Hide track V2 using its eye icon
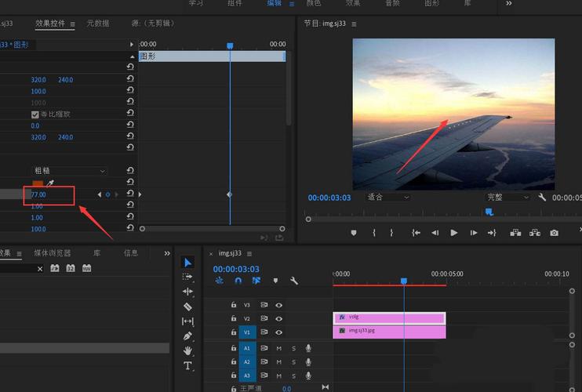This screenshot has height=392, width=582. (x=278, y=318)
